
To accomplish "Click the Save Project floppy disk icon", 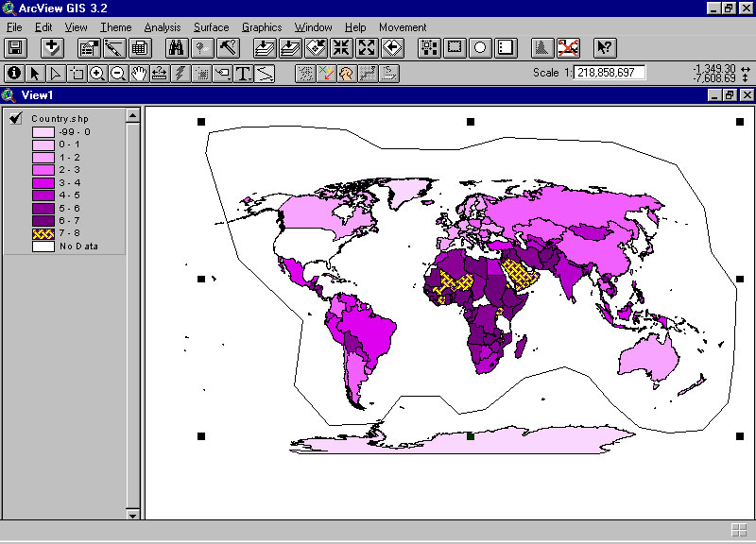I will pyautogui.click(x=15, y=47).
